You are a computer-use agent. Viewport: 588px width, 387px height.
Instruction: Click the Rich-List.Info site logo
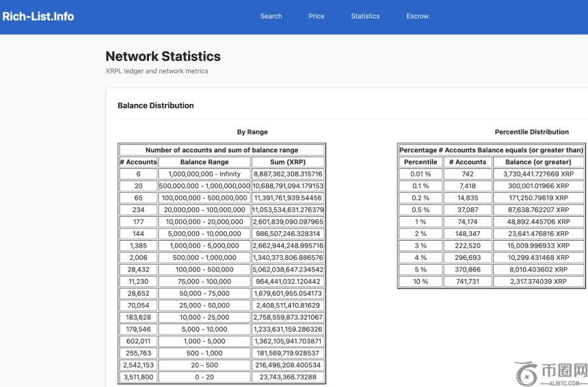[38, 16]
